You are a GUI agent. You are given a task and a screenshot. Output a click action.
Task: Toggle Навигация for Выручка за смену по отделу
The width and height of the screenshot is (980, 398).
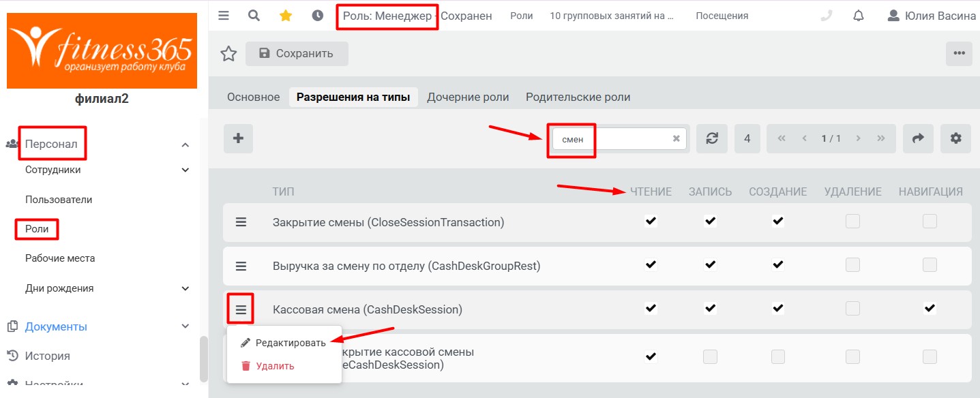930,265
